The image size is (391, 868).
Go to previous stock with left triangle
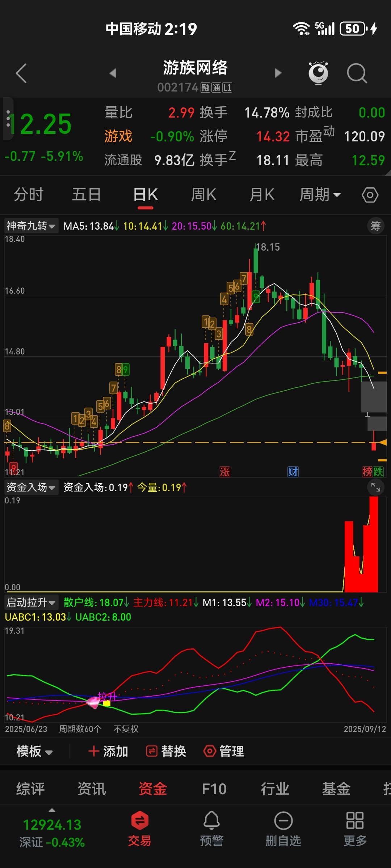113,73
